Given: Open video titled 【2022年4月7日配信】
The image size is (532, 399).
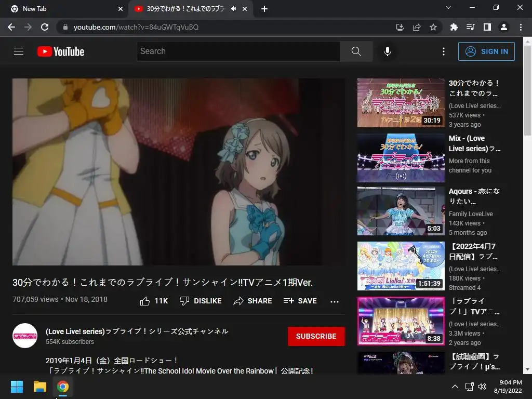Looking at the screenshot, I should (x=473, y=251).
